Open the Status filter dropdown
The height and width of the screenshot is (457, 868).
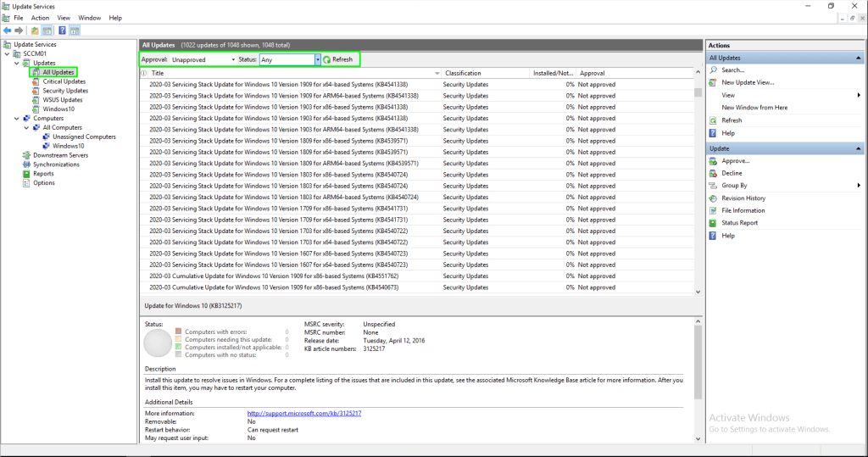[x=318, y=59]
